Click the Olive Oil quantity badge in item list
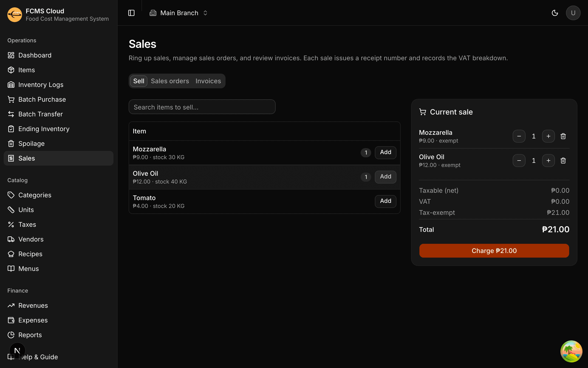The image size is (588, 368). (366, 177)
